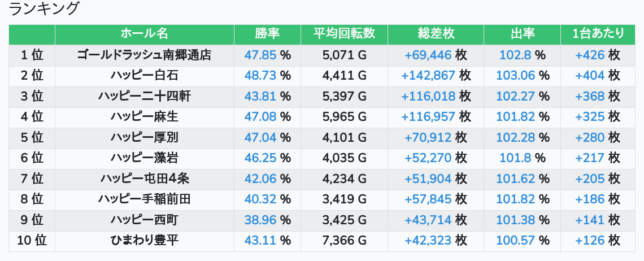This screenshot has width=644, height=261.
Task: Select the 平均回転数 column header
Action: [344, 34]
